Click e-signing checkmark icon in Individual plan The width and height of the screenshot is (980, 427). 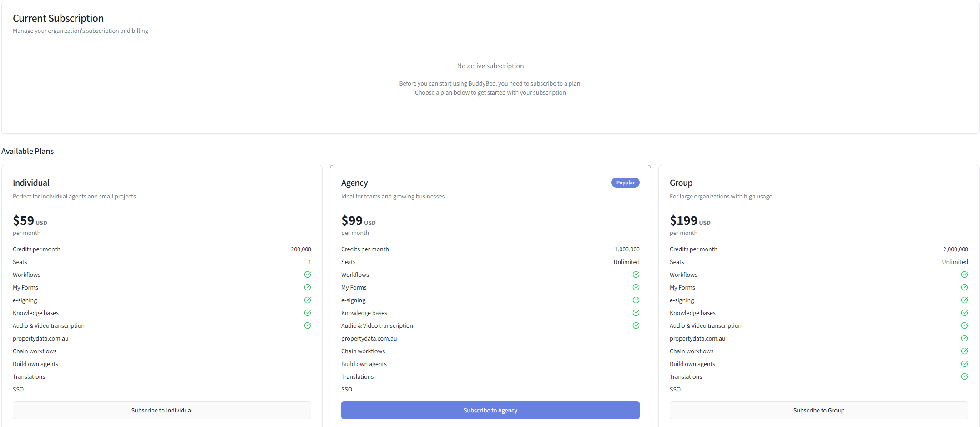coord(308,300)
